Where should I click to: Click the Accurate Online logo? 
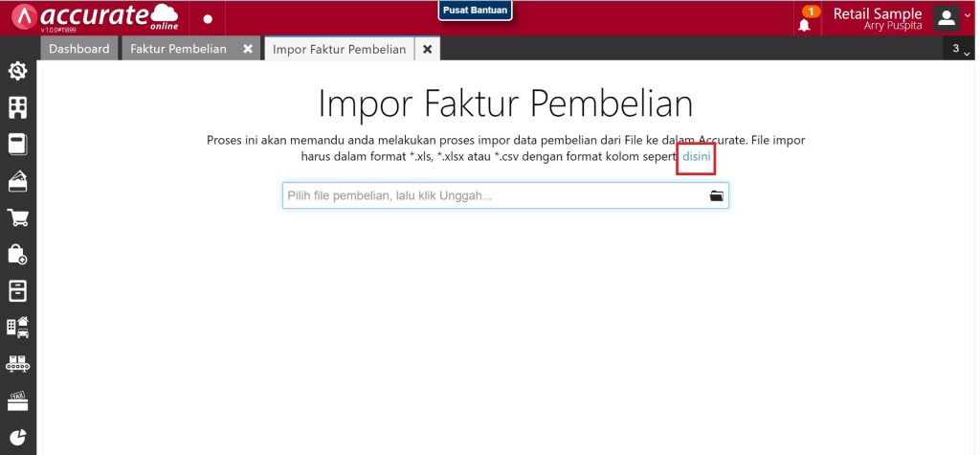point(95,17)
